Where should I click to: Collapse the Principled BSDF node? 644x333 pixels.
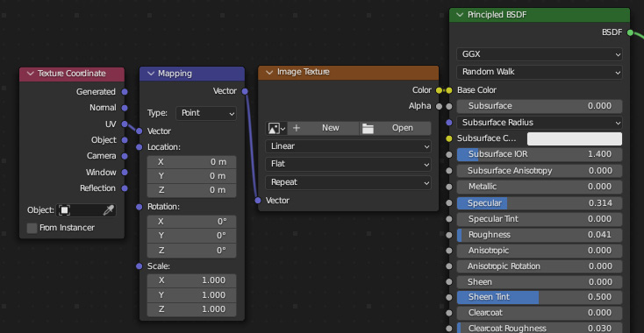(460, 15)
